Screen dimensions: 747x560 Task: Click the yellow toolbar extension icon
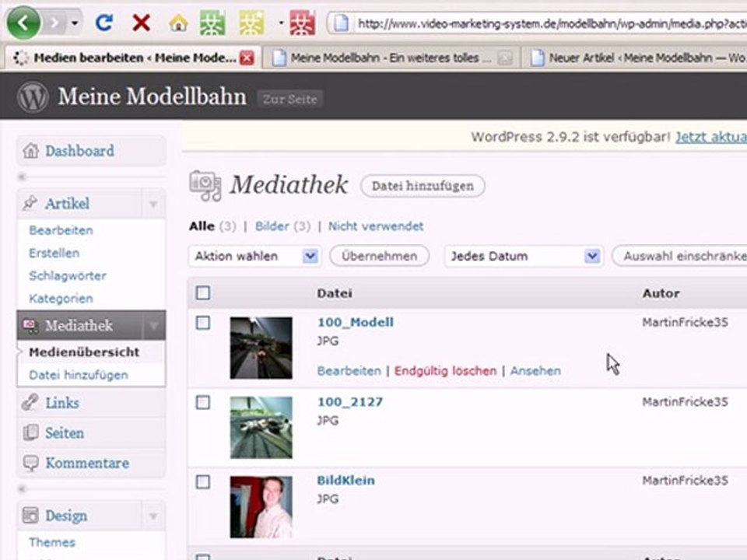point(251,23)
